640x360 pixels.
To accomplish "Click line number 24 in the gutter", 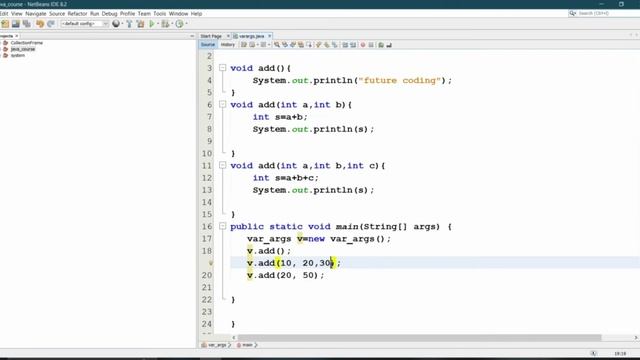I will [207, 324].
